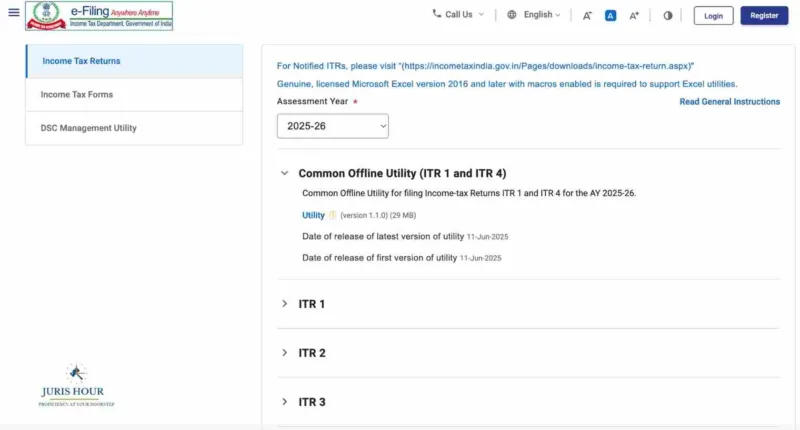Click the Common Offline Utility description sentence
800x430 pixels.
pos(469,193)
